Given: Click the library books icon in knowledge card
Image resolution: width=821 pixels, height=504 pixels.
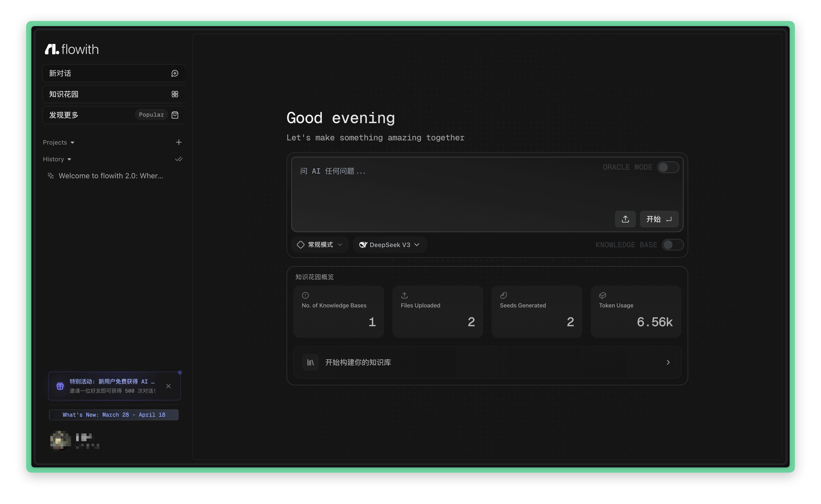Looking at the screenshot, I should (310, 362).
